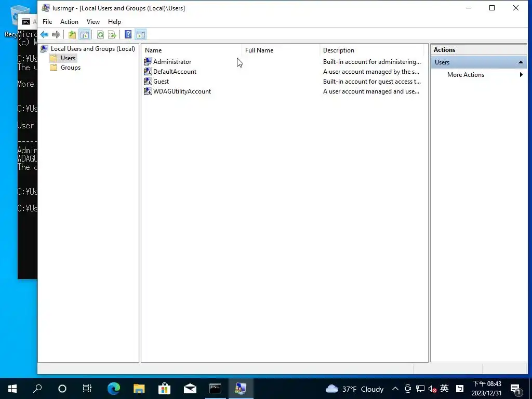
Task: Toggle Show/Hide Action Pane toolbar button
Action: [x=140, y=35]
